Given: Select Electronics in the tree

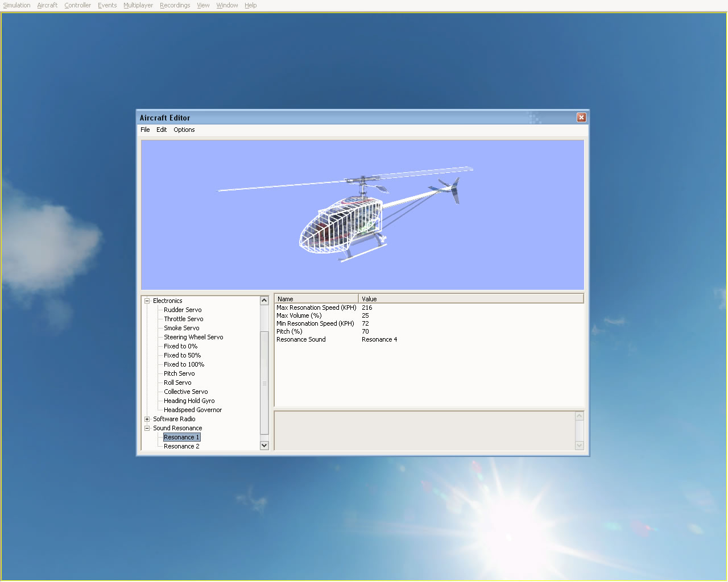Looking at the screenshot, I should pos(168,301).
